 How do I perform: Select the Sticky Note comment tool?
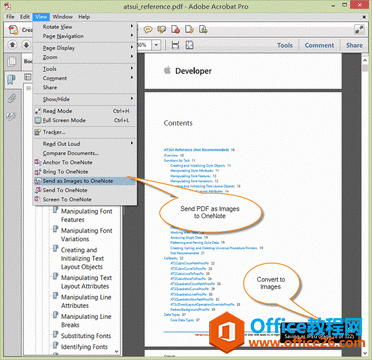(148, 30)
